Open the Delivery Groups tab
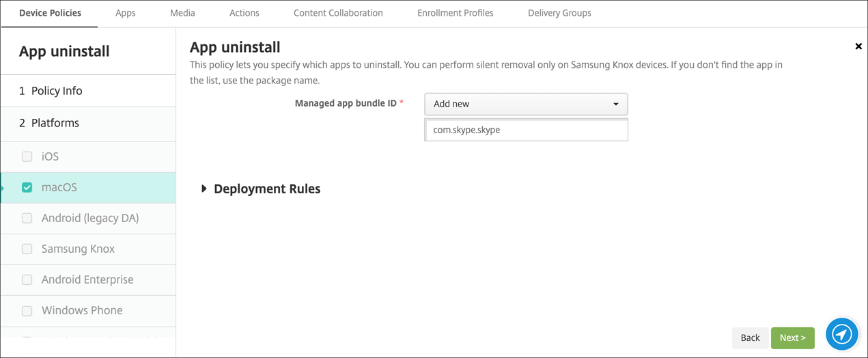This screenshot has width=868, height=358. click(x=559, y=13)
